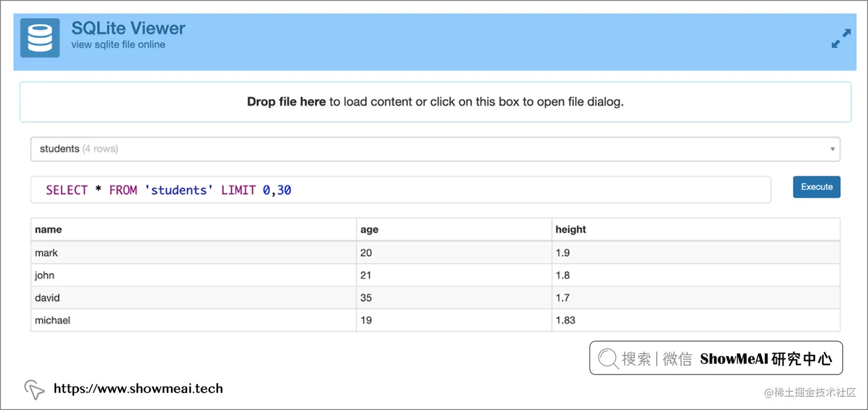Select age value 21
Screen dimensions: 868x410
click(x=454, y=275)
